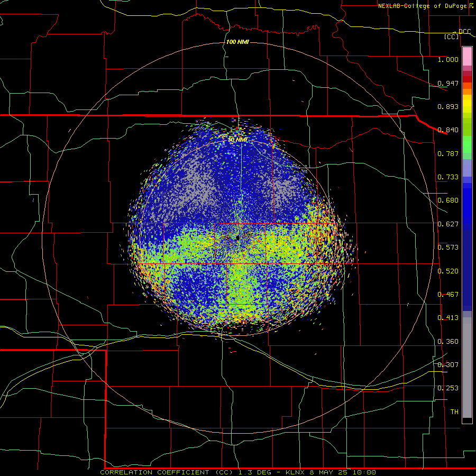476x476 pixels.
Task: Click the 0.733 legend value
Action: pyautogui.click(x=448, y=177)
